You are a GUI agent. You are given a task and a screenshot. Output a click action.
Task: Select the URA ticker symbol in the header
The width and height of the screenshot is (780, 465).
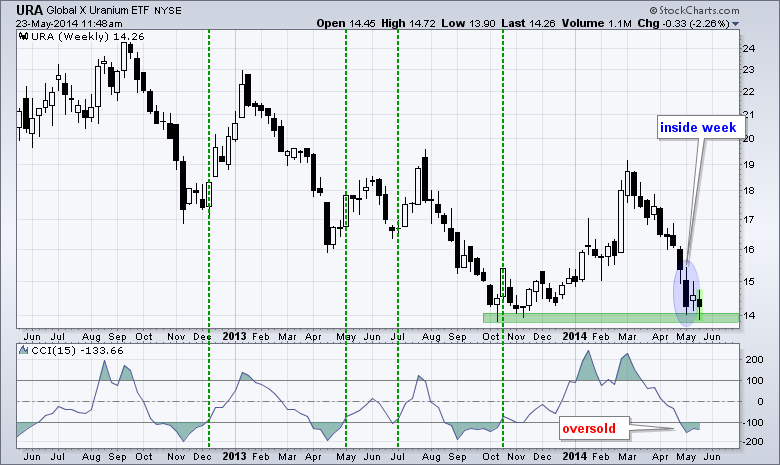[29, 10]
